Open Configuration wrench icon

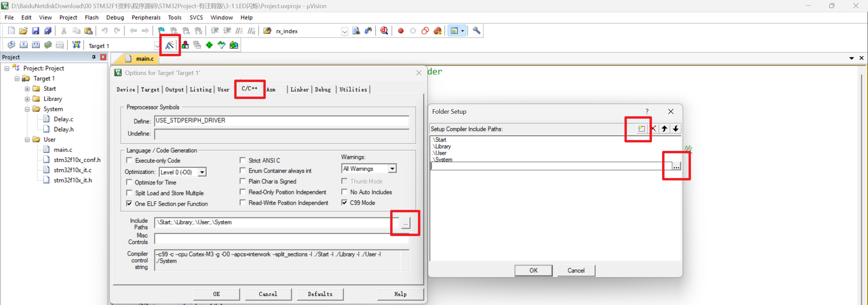[x=476, y=31]
